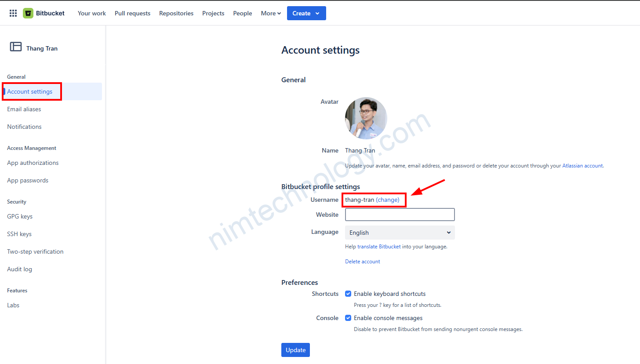Click the username (change) link
This screenshot has height=364, width=640.
387,200
